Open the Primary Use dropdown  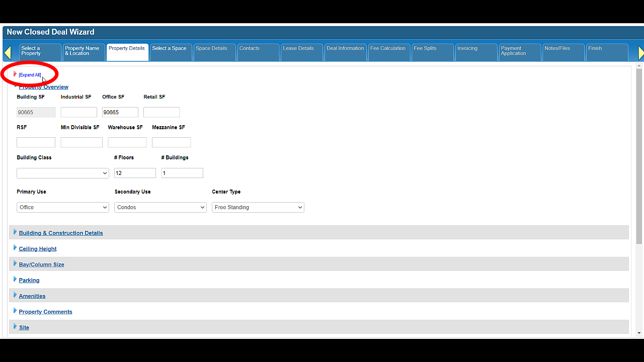pyautogui.click(x=62, y=207)
